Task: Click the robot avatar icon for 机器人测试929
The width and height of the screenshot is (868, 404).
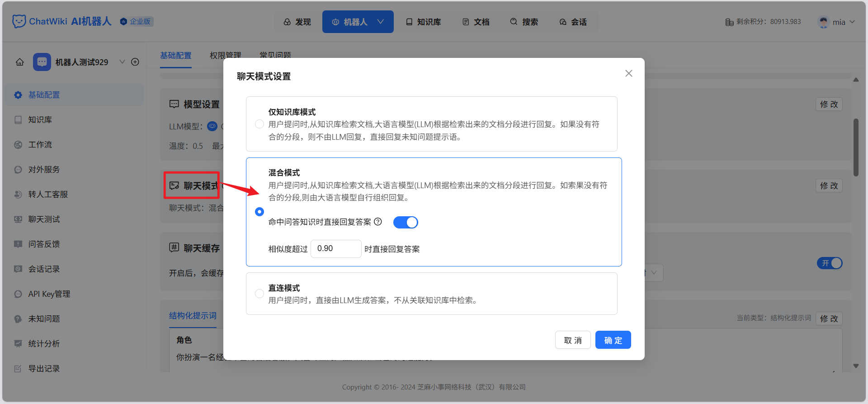Action: [x=42, y=62]
